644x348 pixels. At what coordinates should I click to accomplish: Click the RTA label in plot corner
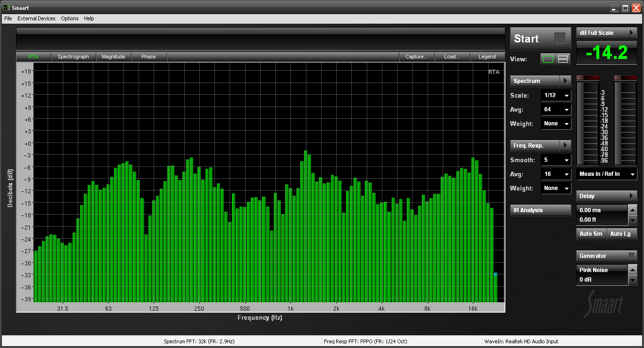point(494,72)
